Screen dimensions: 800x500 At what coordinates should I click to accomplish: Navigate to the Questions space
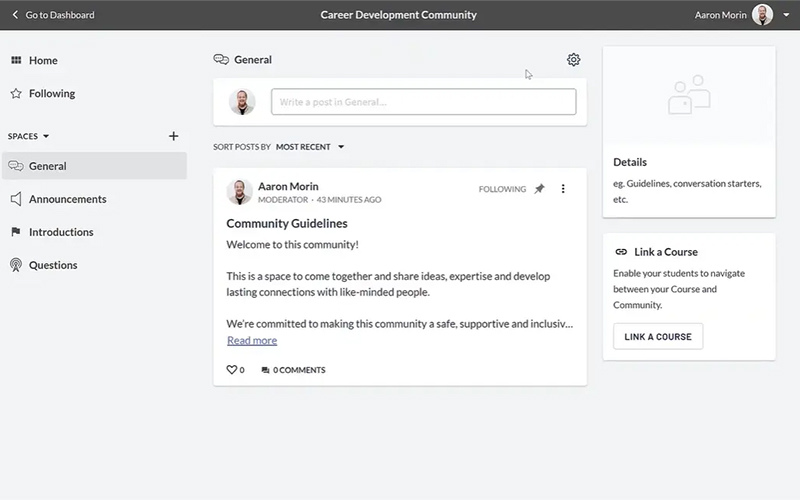53,265
